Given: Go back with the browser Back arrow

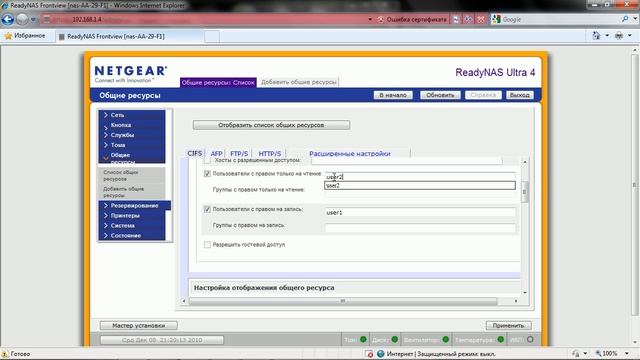Looking at the screenshot, I should (7, 19).
